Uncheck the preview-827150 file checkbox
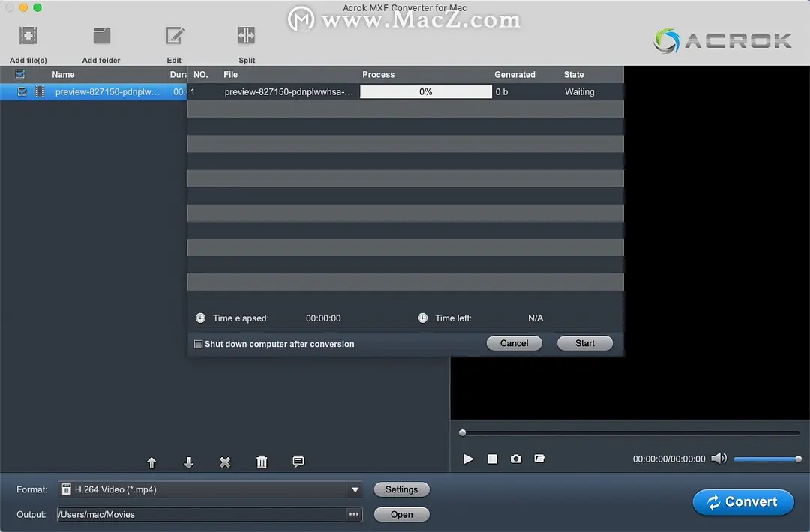 tap(20, 91)
